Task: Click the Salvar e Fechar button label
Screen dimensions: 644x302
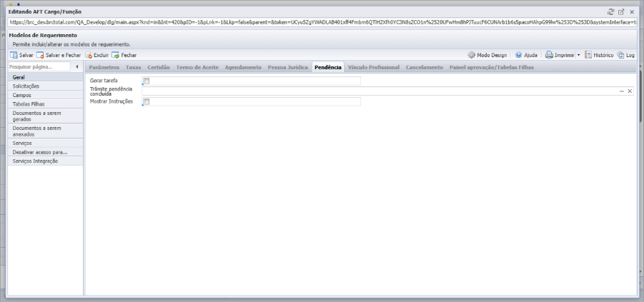Action: coord(63,55)
